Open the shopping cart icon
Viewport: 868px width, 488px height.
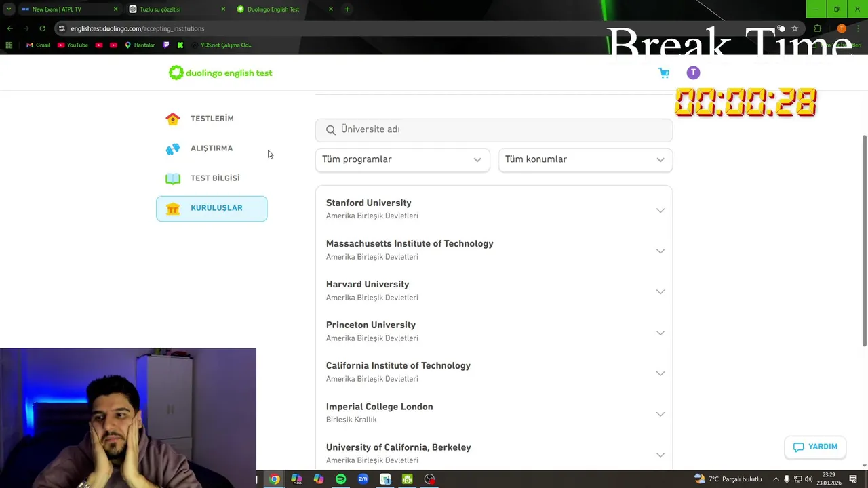tap(664, 73)
